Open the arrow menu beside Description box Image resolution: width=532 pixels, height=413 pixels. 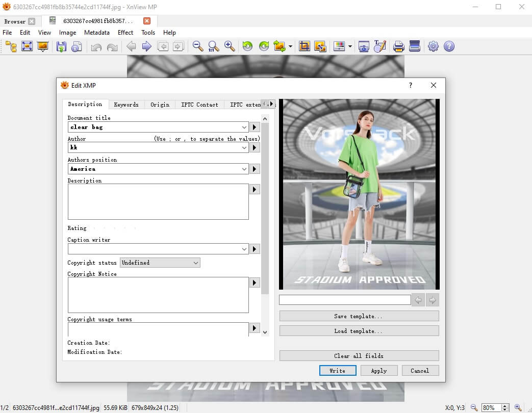tap(255, 189)
